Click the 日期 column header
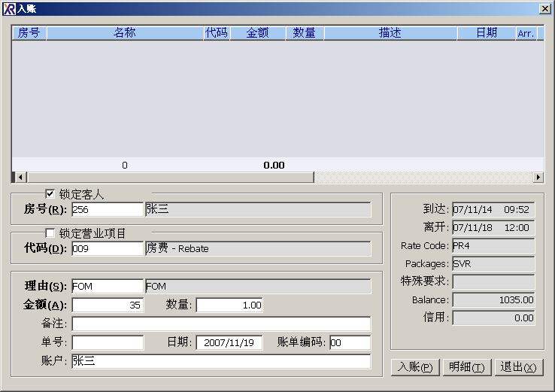Image resolution: width=555 pixels, height=392 pixels. coord(487,33)
